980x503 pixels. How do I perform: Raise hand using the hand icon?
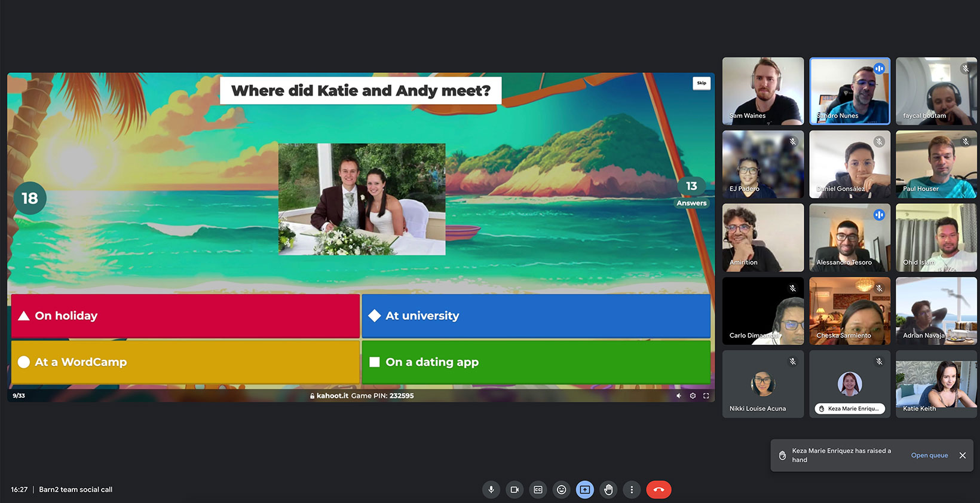pos(608,490)
